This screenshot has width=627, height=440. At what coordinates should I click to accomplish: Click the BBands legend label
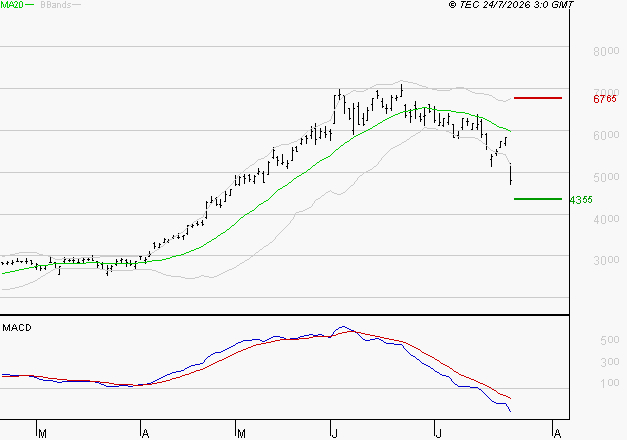pos(56,5)
